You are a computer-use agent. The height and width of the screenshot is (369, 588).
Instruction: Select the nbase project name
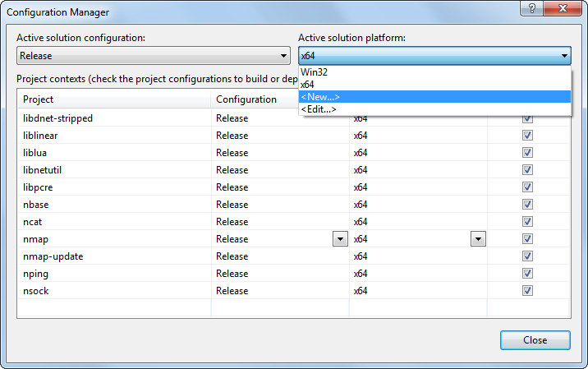coord(35,205)
